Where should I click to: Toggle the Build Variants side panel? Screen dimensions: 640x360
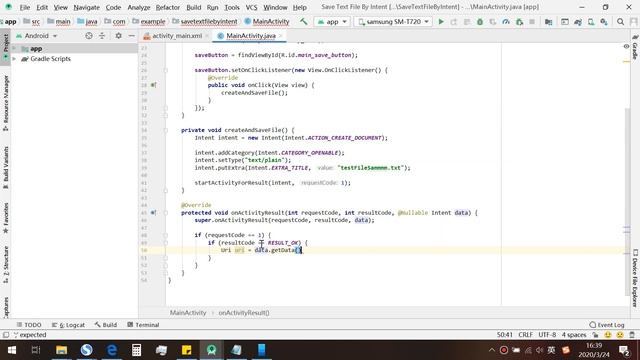tap(6, 167)
